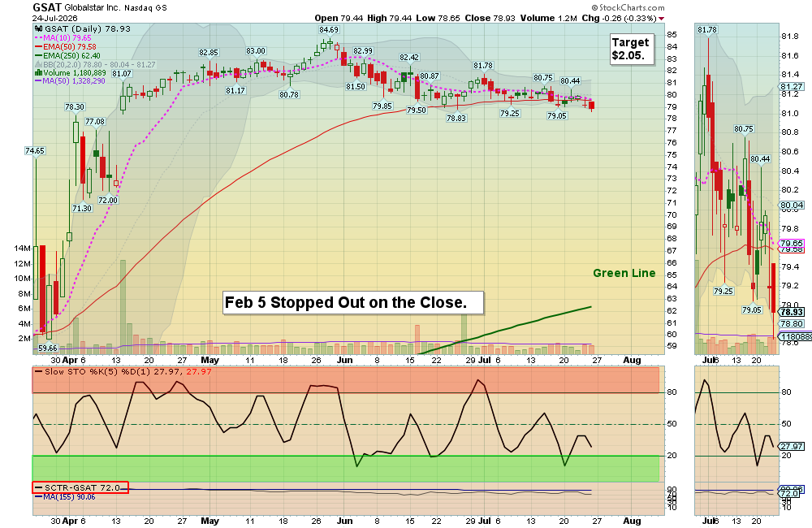Viewport: 812px width, 528px height.
Task: Click the 82.42 price label
Action: 409,57
